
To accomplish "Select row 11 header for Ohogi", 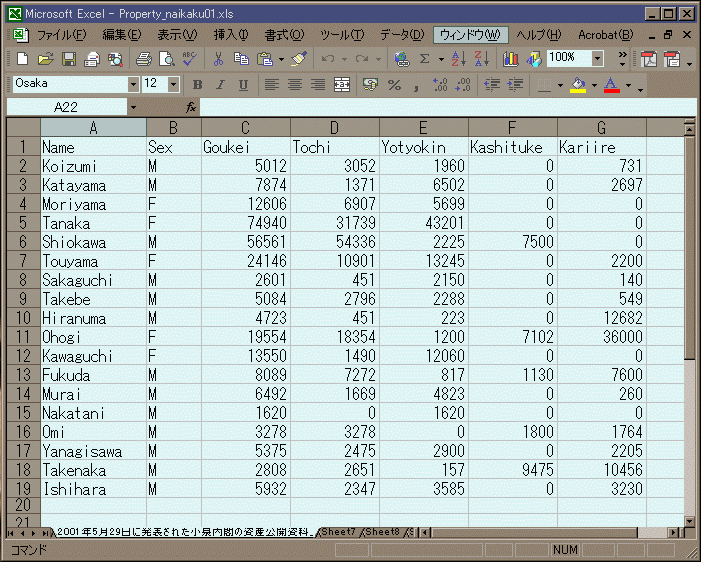I will click(x=22, y=337).
